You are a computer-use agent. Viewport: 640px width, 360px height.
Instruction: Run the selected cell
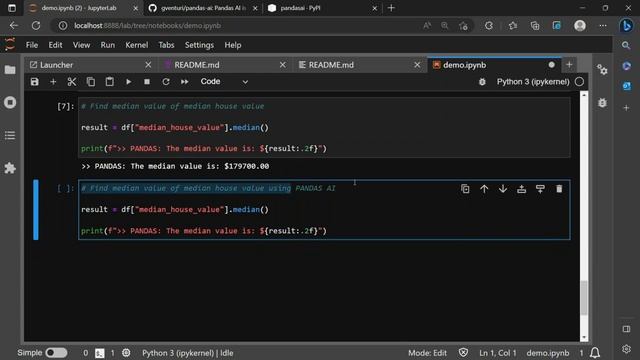(128, 82)
